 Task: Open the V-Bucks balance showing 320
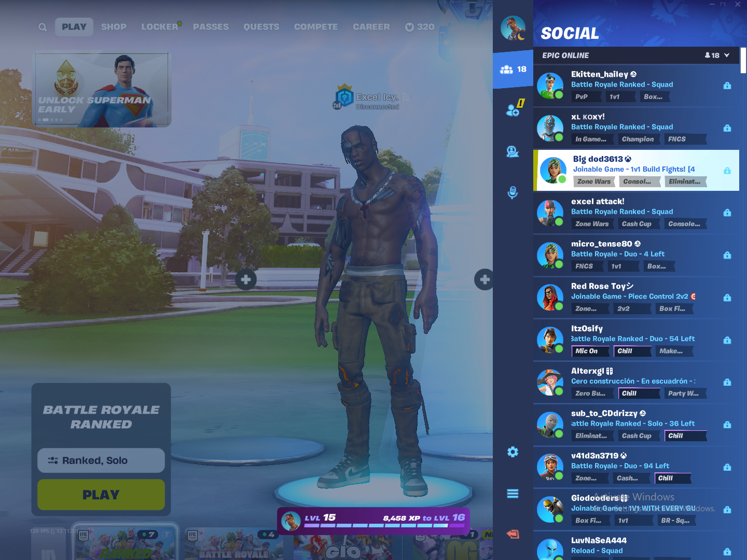420,27
